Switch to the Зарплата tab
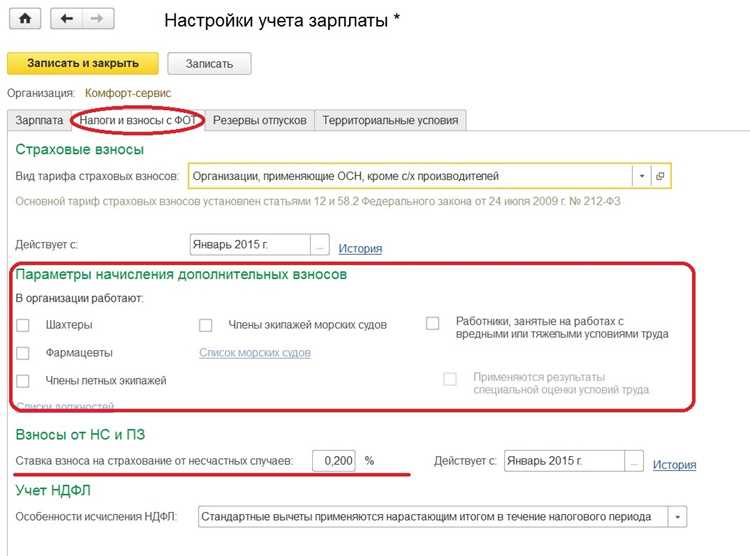The image size is (750, 556). [39, 120]
